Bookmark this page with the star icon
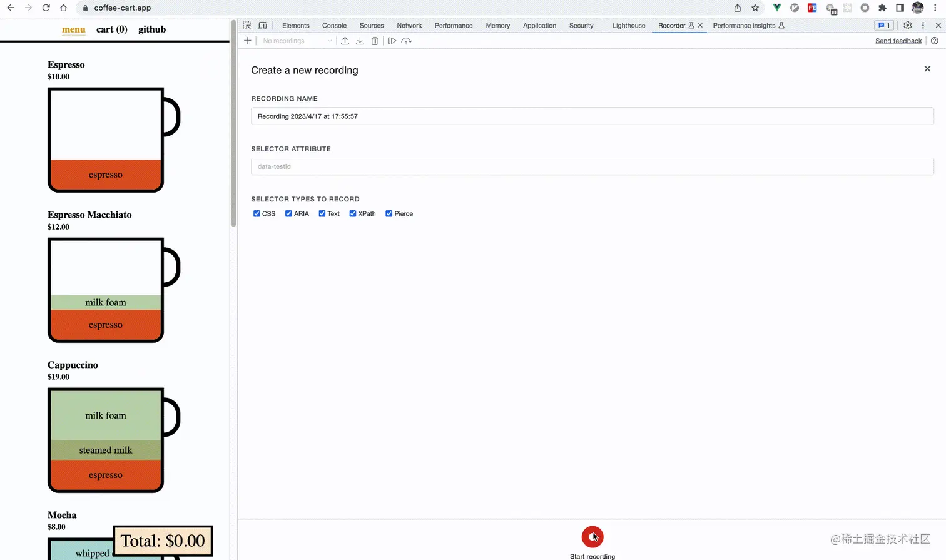Viewport: 946px width, 560px height. click(755, 8)
